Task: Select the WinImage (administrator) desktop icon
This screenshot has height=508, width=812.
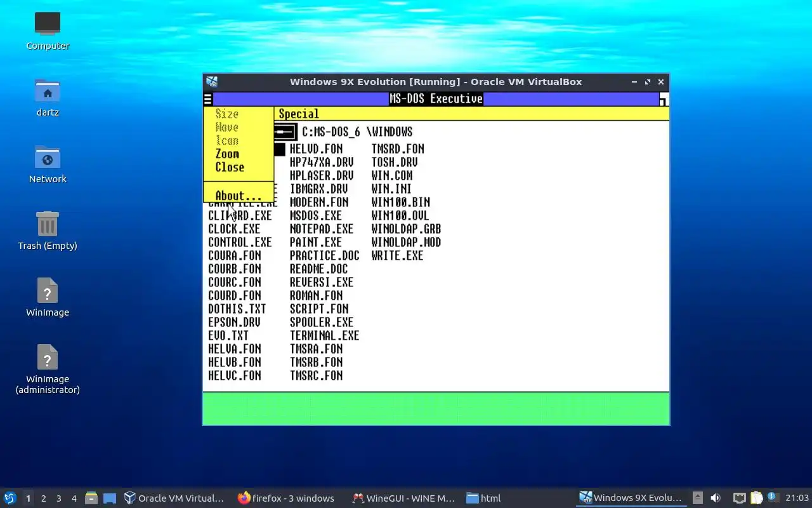Action: [48, 358]
